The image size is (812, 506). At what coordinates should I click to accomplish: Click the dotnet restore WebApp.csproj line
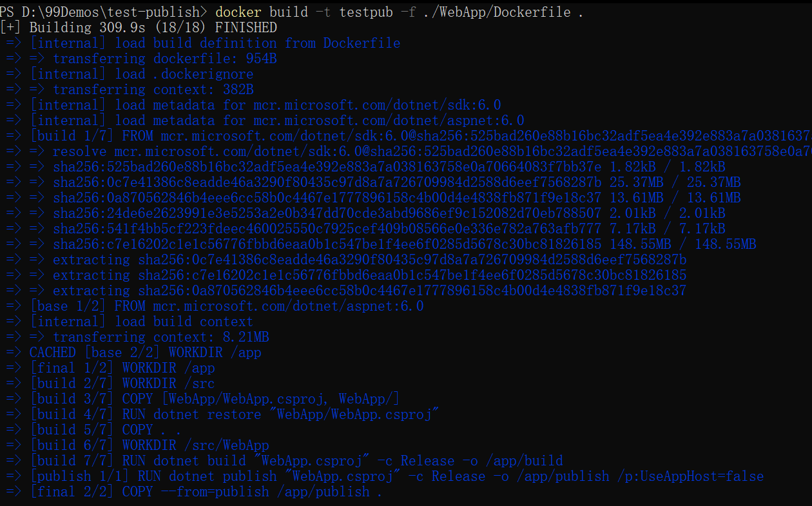(222, 414)
